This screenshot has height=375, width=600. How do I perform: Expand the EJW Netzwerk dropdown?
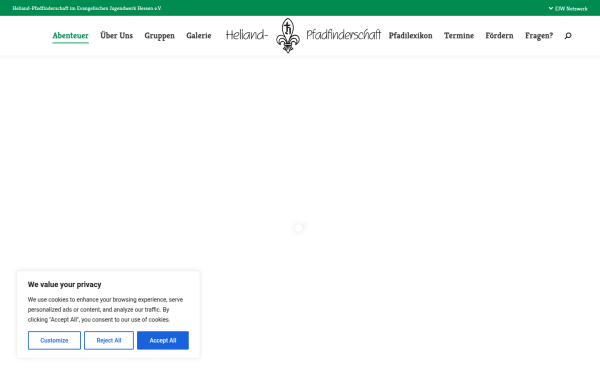pos(568,8)
